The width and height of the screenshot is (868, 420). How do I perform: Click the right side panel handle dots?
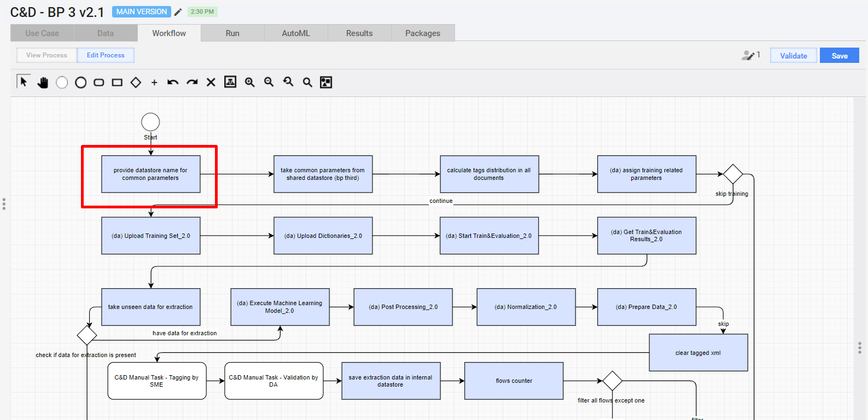coord(860,348)
